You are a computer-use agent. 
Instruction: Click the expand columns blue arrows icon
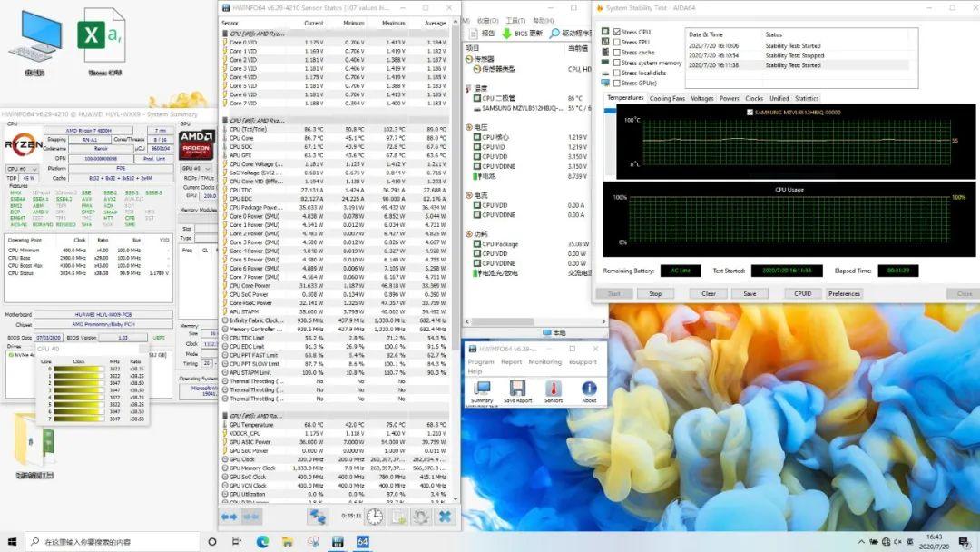click(229, 516)
